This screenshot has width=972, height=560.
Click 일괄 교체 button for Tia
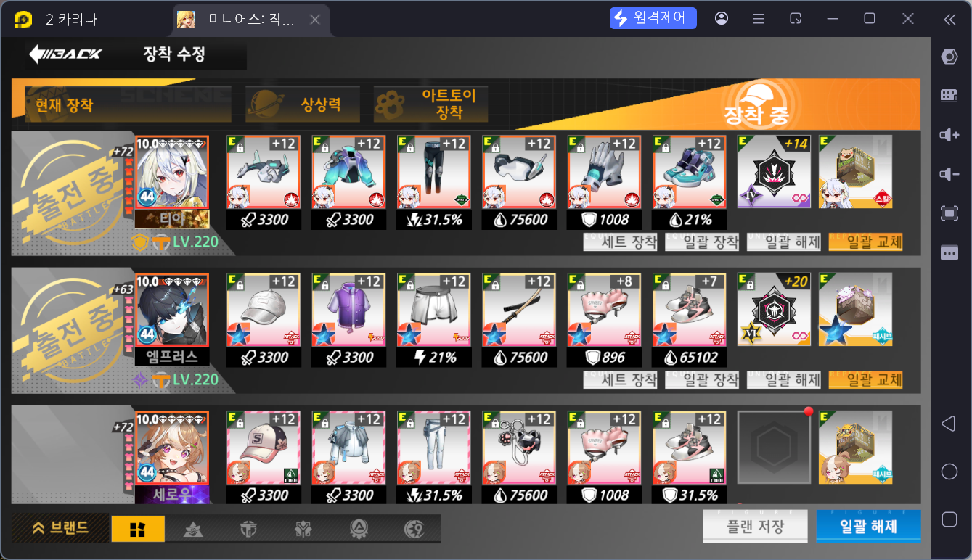pos(865,242)
